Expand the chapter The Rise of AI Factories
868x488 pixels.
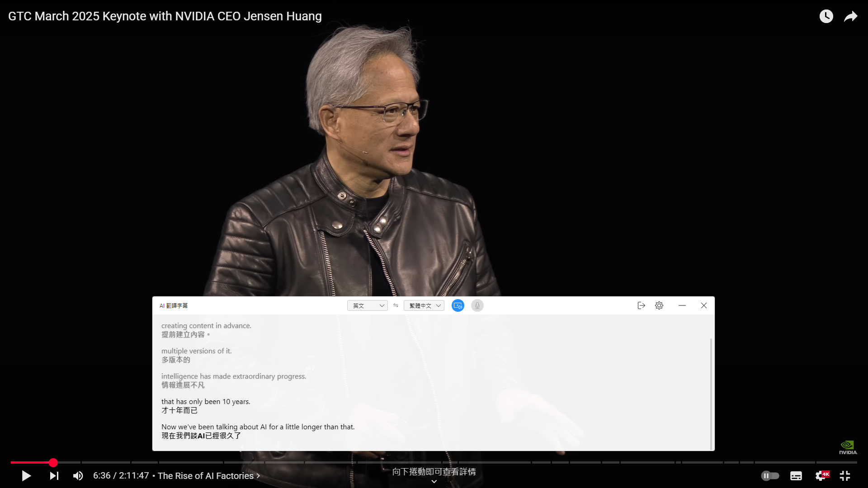click(x=209, y=476)
